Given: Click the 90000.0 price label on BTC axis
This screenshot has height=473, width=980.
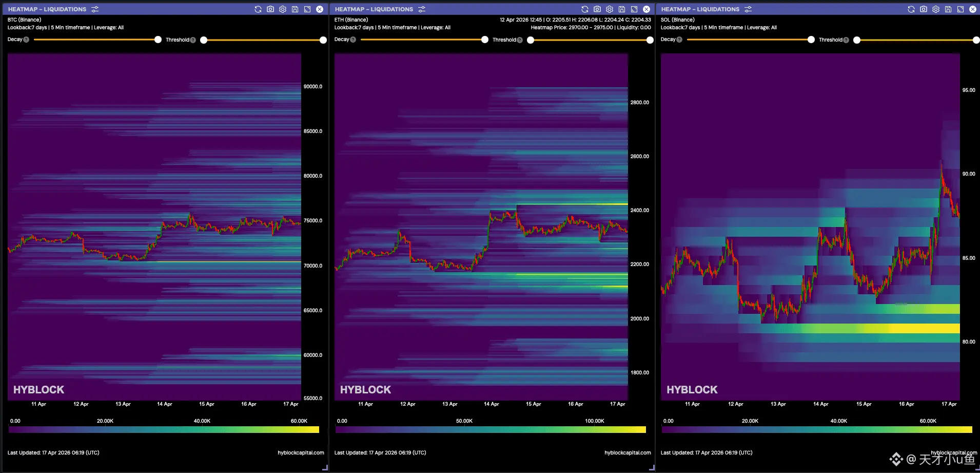Looking at the screenshot, I should pos(313,86).
